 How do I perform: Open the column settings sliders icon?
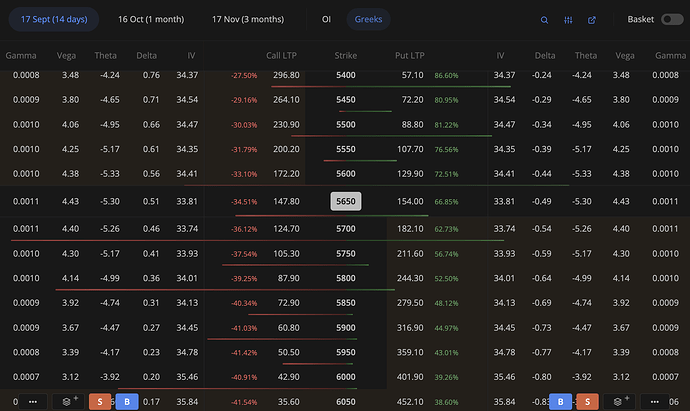[568, 19]
